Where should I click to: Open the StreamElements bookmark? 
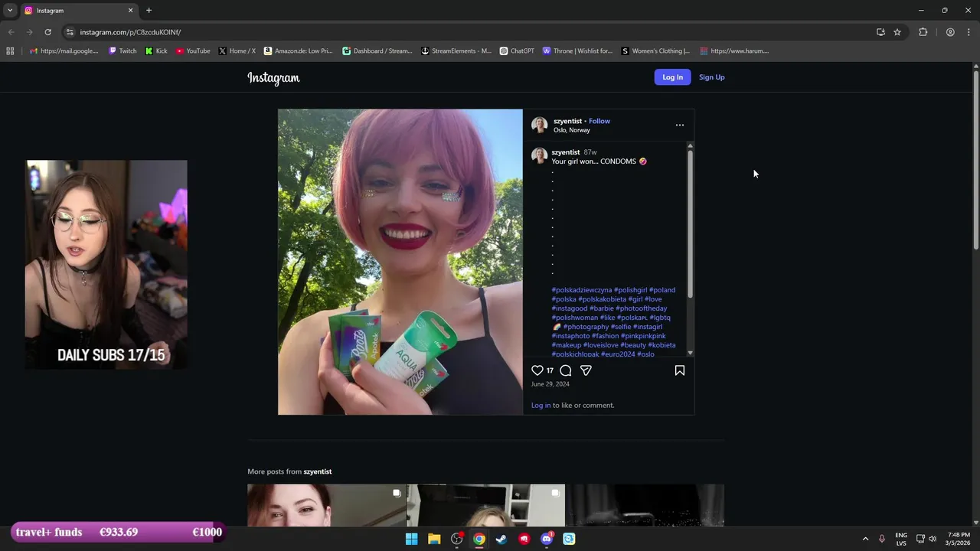[x=456, y=51]
